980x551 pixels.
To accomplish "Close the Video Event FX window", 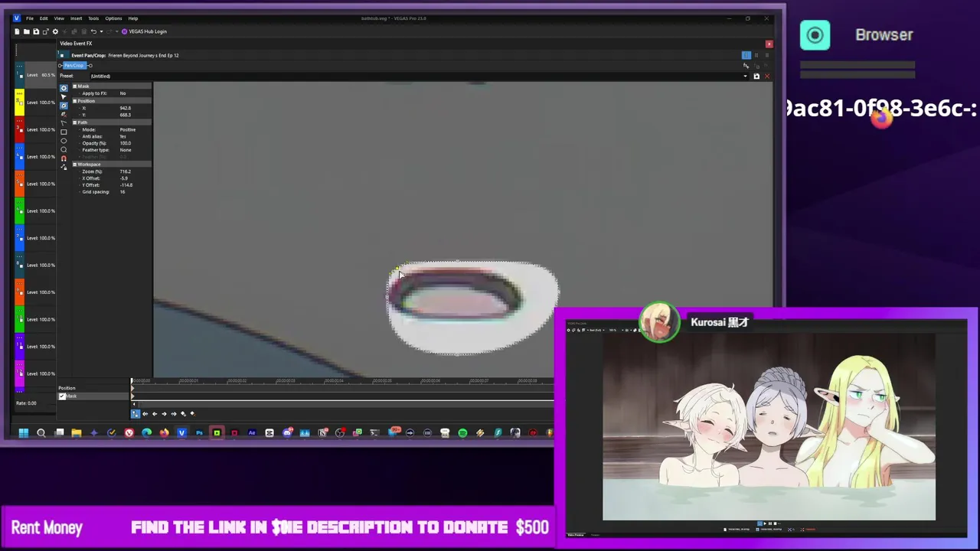I will [769, 44].
